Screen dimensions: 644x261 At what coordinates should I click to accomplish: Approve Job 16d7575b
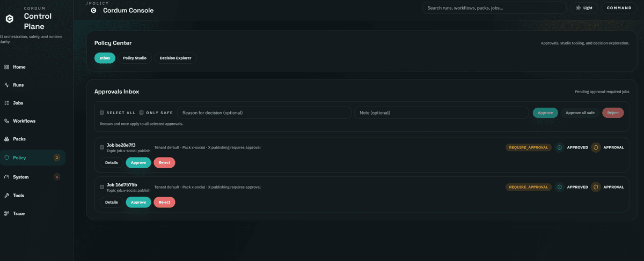pyautogui.click(x=138, y=202)
